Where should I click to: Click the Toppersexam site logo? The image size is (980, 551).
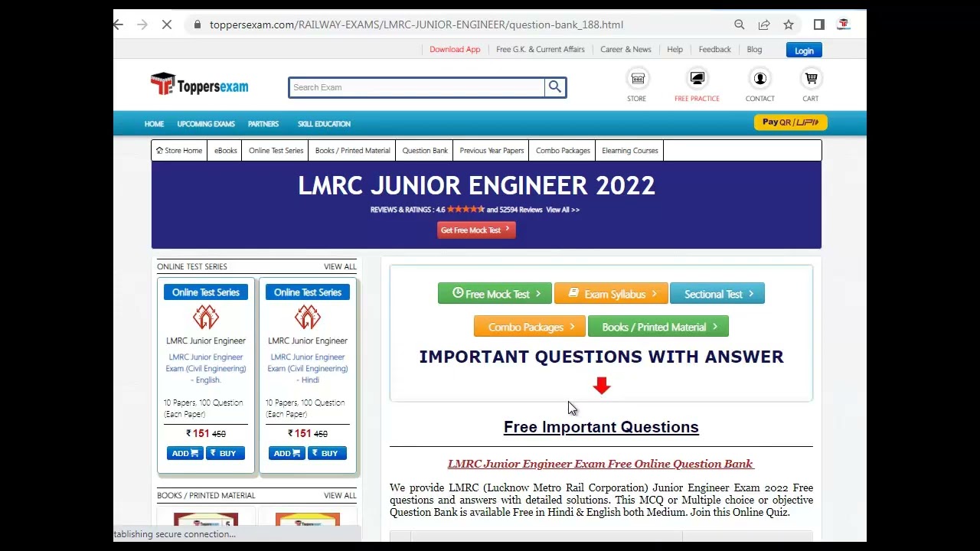pyautogui.click(x=199, y=84)
